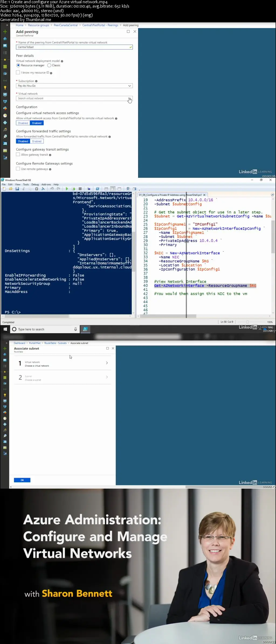Select Resource manager radio button

click(18, 65)
